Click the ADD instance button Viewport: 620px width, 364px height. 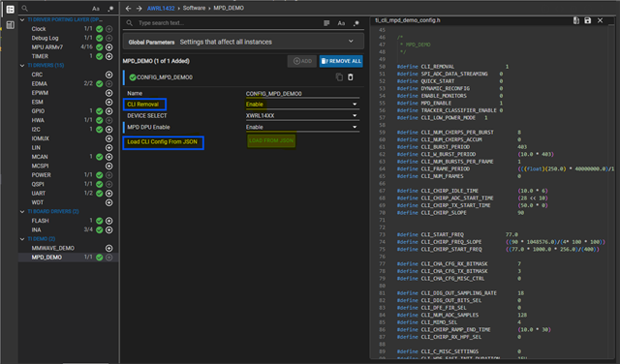(302, 61)
